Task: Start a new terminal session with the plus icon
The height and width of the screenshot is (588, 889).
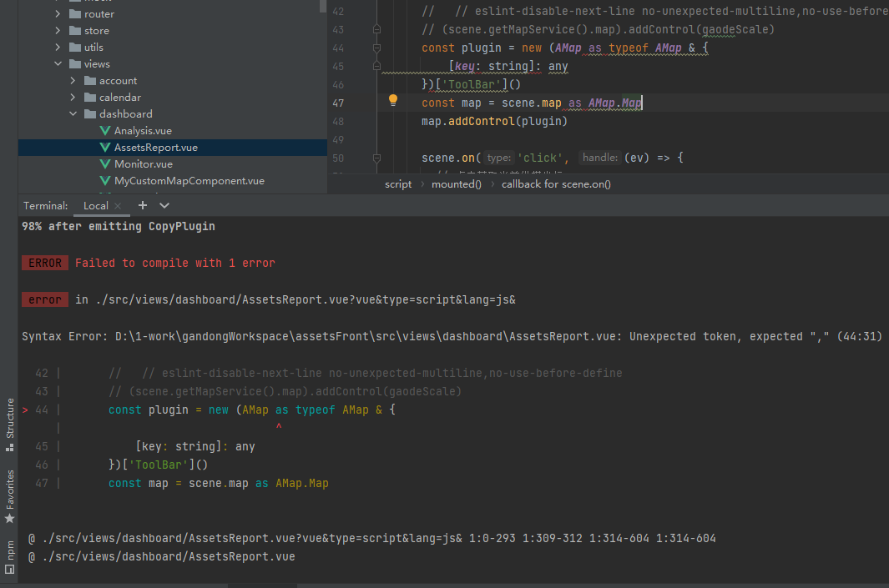Action: tap(142, 205)
